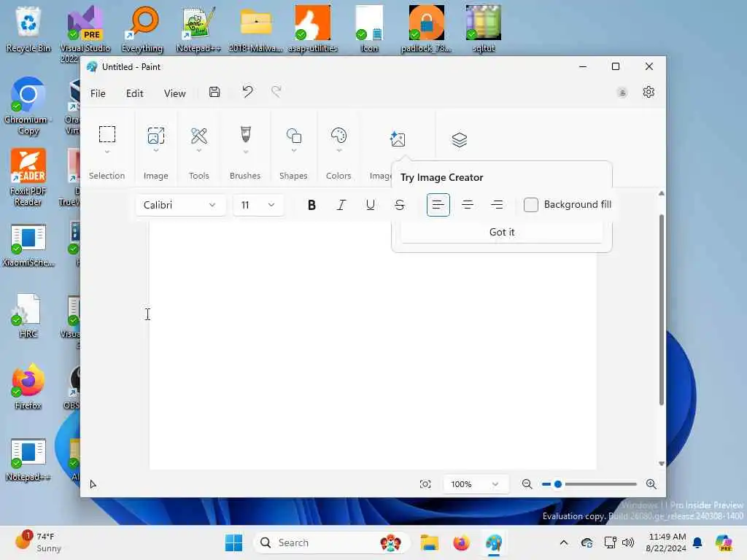Screen dimensions: 747x560
Task: Select the rectangular Selection tool
Action: pos(107,134)
